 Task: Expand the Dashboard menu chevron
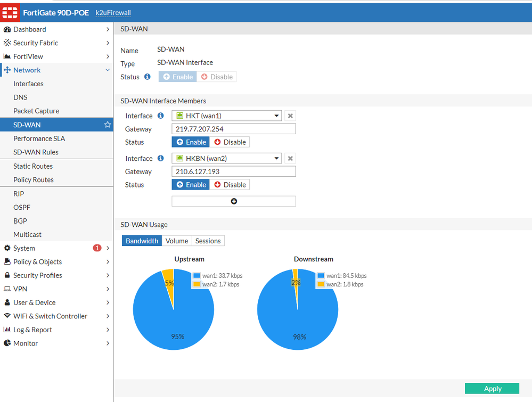[x=108, y=29]
